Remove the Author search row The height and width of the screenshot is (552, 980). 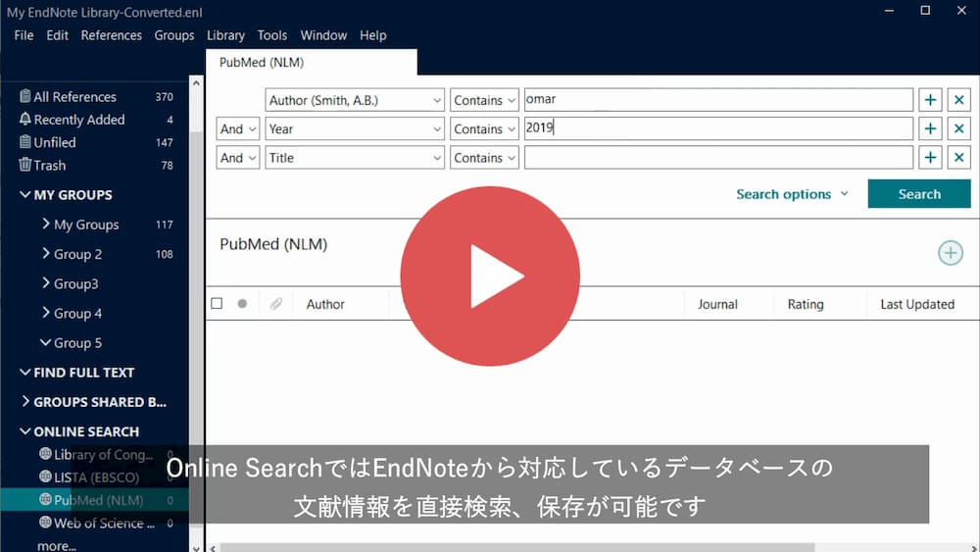tap(958, 100)
